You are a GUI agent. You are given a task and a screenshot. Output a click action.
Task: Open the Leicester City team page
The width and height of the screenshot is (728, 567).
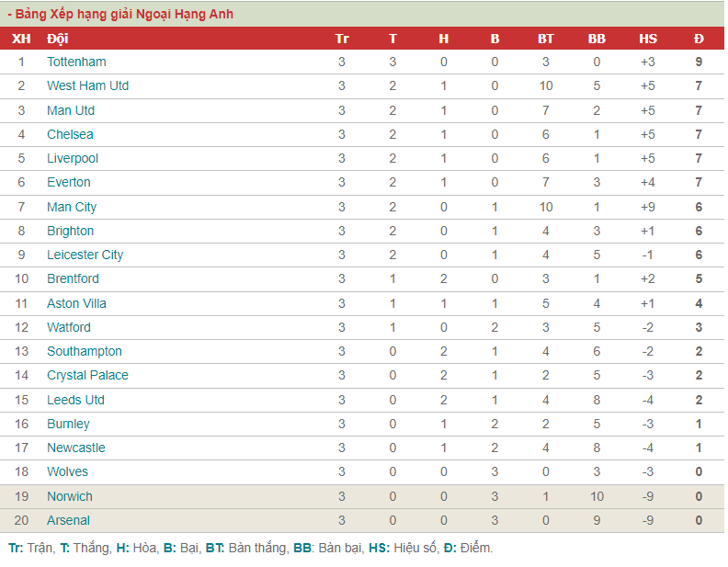click(85, 255)
